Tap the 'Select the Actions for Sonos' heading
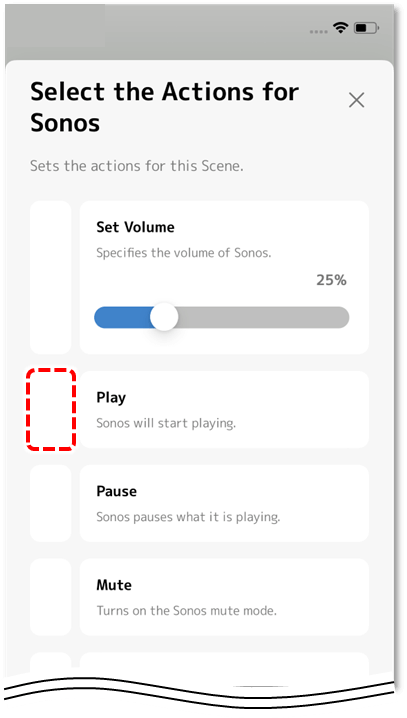Viewport: 407px width, 718px height. click(x=164, y=107)
